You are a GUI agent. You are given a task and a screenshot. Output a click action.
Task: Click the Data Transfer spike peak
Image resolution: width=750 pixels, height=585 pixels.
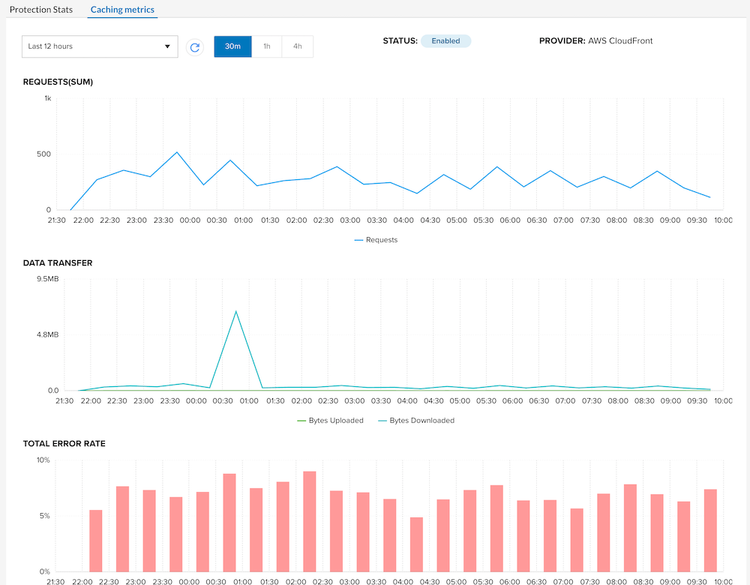(x=236, y=311)
